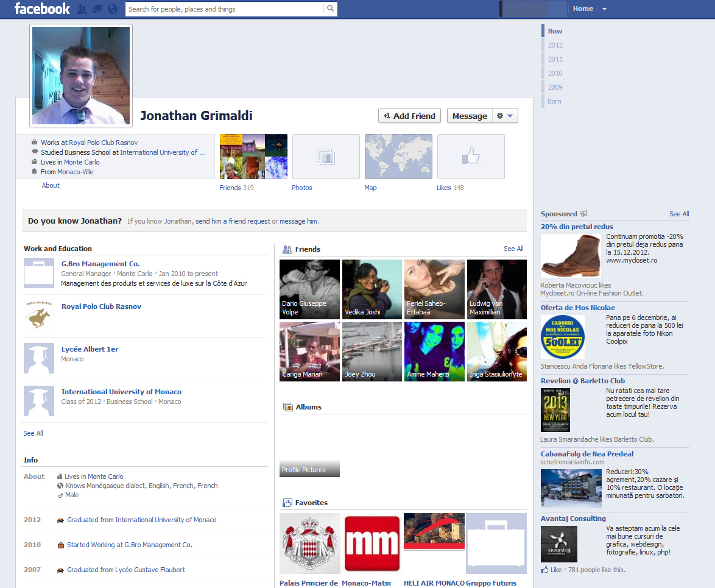
Task: Click the Facebook logo in top bar
Action: pyautogui.click(x=42, y=9)
